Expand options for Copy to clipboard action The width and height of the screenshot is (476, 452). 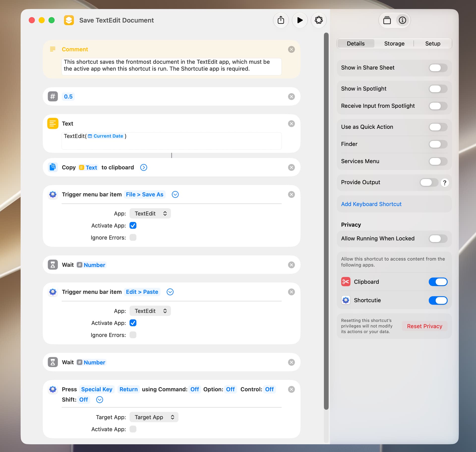(144, 167)
